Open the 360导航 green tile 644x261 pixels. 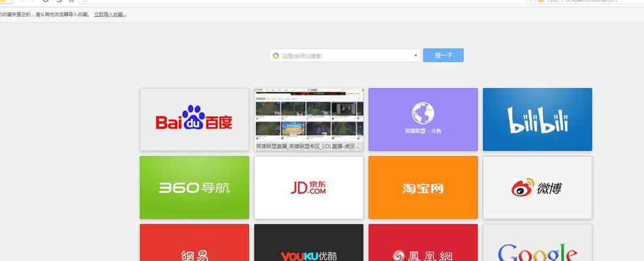click(x=194, y=187)
